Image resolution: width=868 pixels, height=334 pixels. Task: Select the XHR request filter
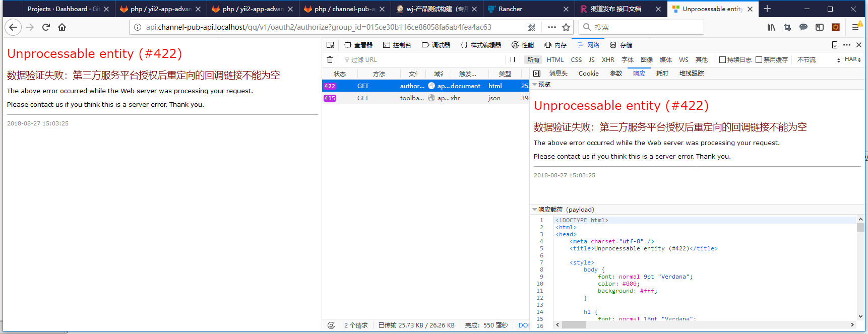(x=608, y=59)
